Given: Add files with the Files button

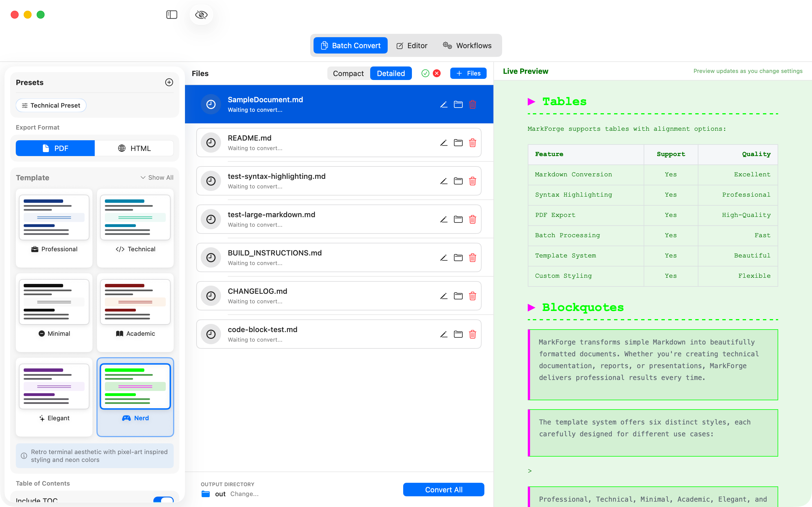Looking at the screenshot, I should [x=468, y=73].
